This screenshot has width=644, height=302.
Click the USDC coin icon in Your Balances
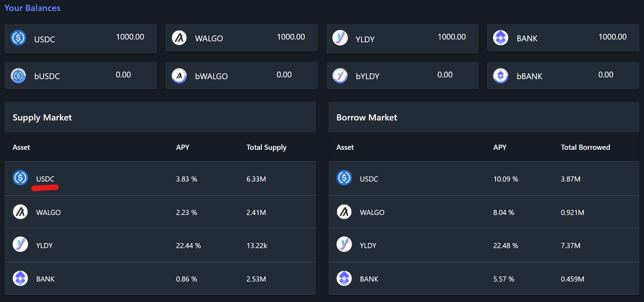coord(18,38)
